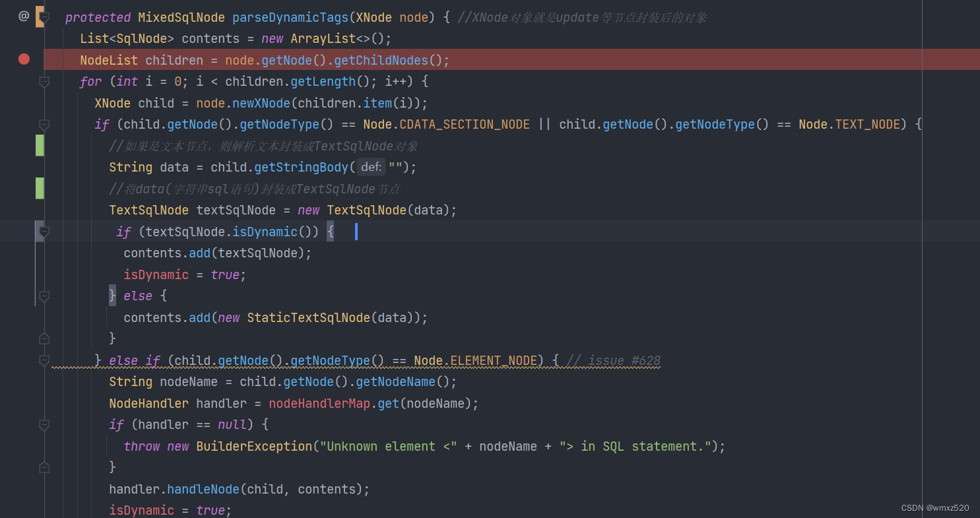980x518 pixels.
Task: Click the NodeHandler type name
Action: (x=149, y=403)
